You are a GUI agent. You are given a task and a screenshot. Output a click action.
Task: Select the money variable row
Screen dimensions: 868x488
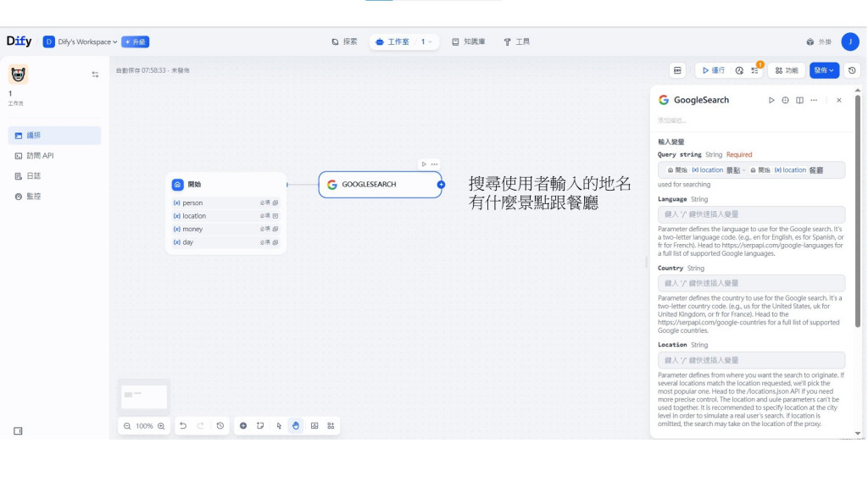(x=225, y=229)
